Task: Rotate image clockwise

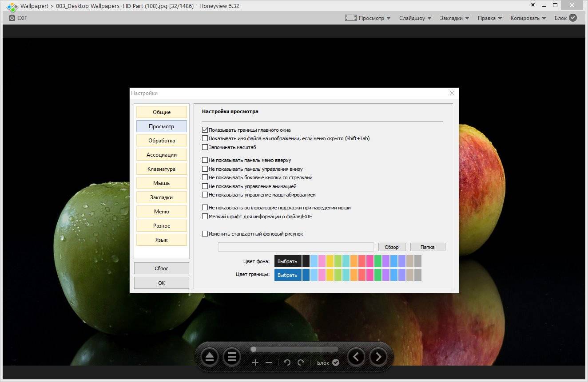Action: pos(301,362)
